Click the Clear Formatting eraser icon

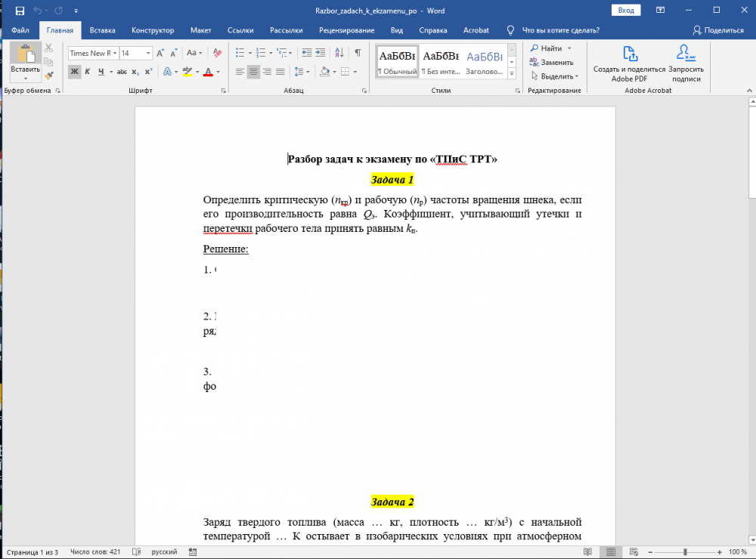[x=217, y=53]
